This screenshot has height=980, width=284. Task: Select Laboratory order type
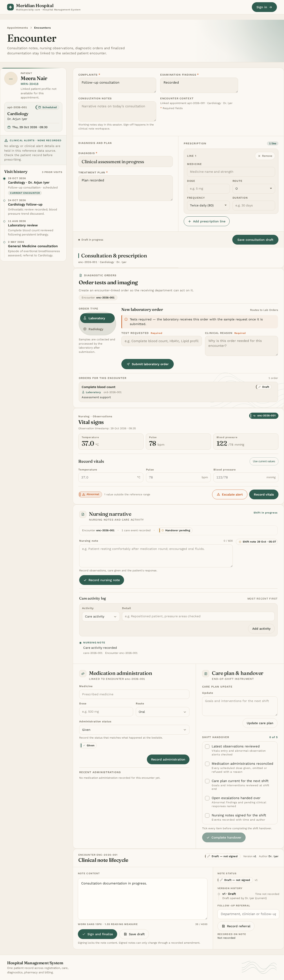(x=97, y=318)
